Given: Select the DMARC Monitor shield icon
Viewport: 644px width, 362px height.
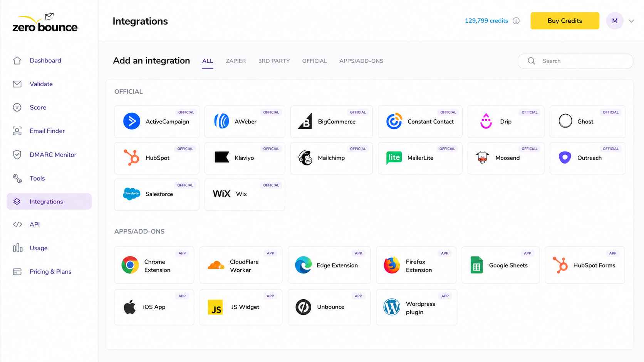Looking at the screenshot, I should click(x=17, y=155).
